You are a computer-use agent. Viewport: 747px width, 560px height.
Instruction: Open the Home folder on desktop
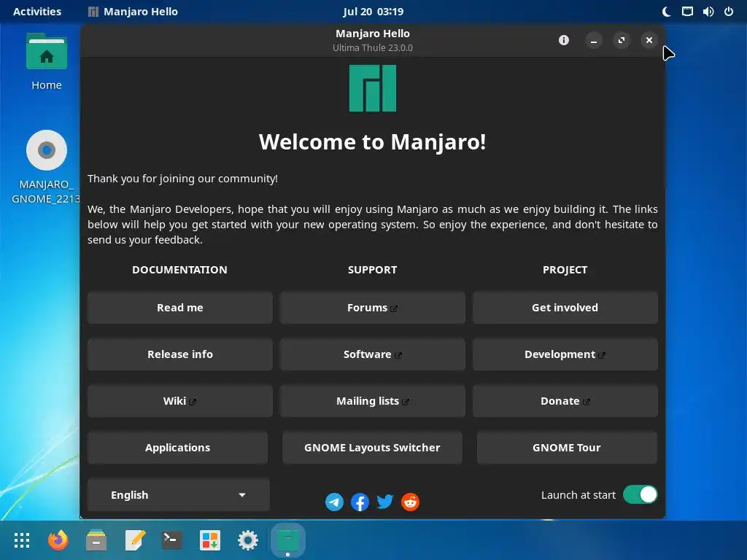[47, 62]
